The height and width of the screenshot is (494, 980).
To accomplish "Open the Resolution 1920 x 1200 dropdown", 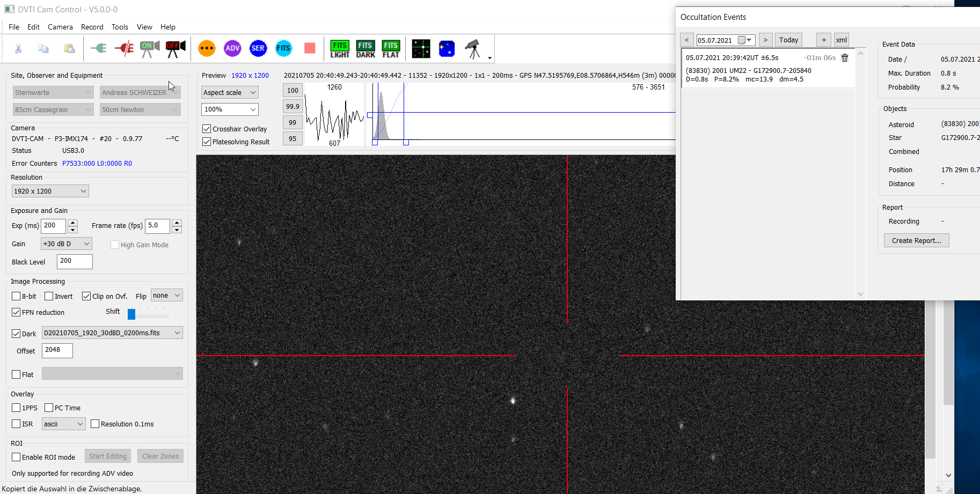I will click(x=50, y=191).
